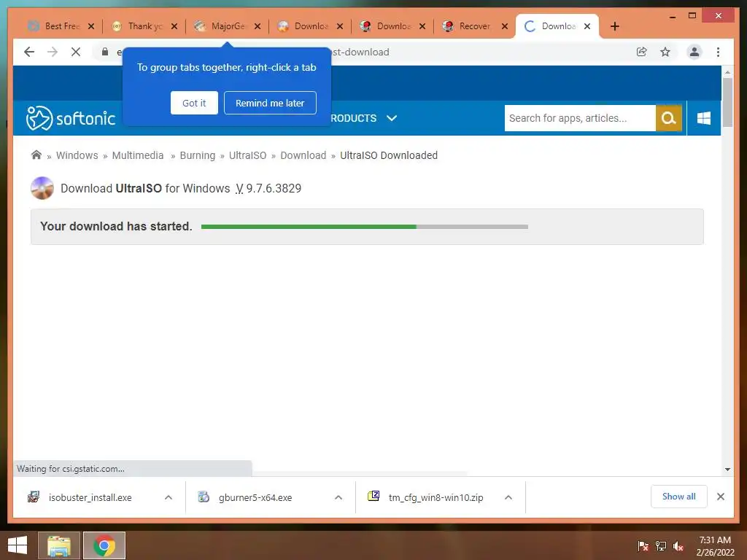The width and height of the screenshot is (747, 560).
Task: Click Got it in the tab tip
Action: [x=194, y=103]
